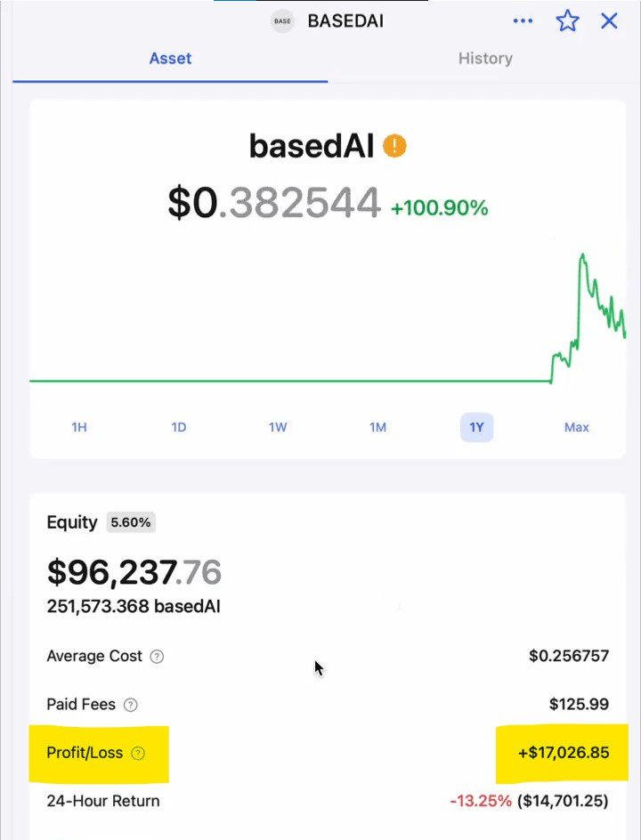Screen dimensions: 641x840
Task: Mark BASEDAI as favorite with star icon
Action: click(x=567, y=21)
